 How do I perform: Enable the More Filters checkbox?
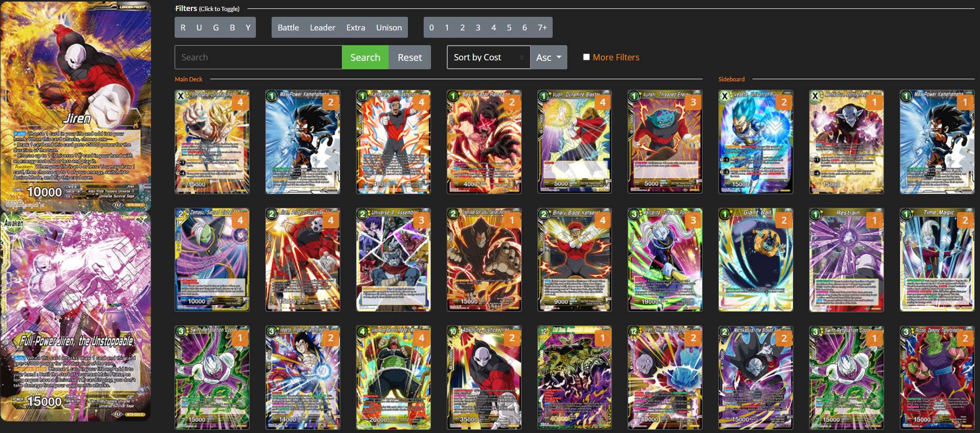(x=586, y=57)
